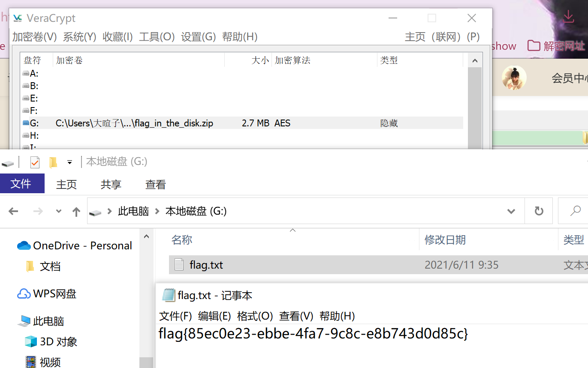Screen dimensions: 588x368
Task: Expand the address bar history dropdown
Action: [x=511, y=211]
